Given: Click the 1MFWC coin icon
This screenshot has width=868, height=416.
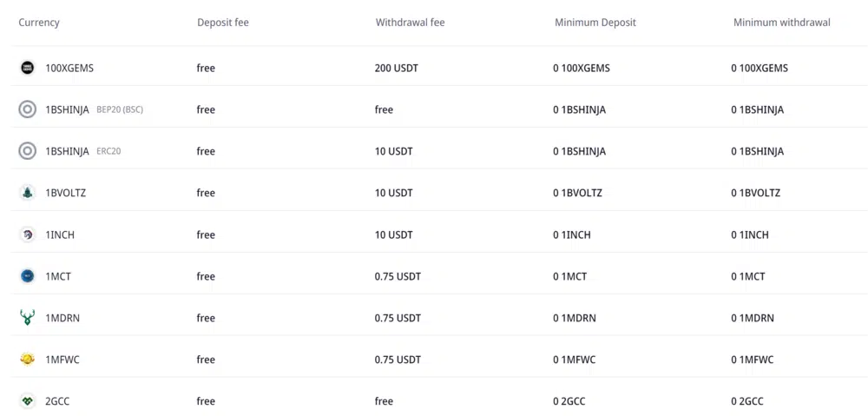Looking at the screenshot, I should tap(28, 360).
